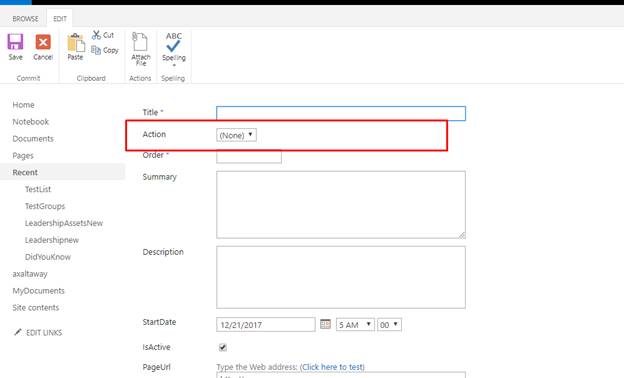Click the Summary resize grip corner
Viewport: 624px width, 378px height.
click(x=462, y=235)
